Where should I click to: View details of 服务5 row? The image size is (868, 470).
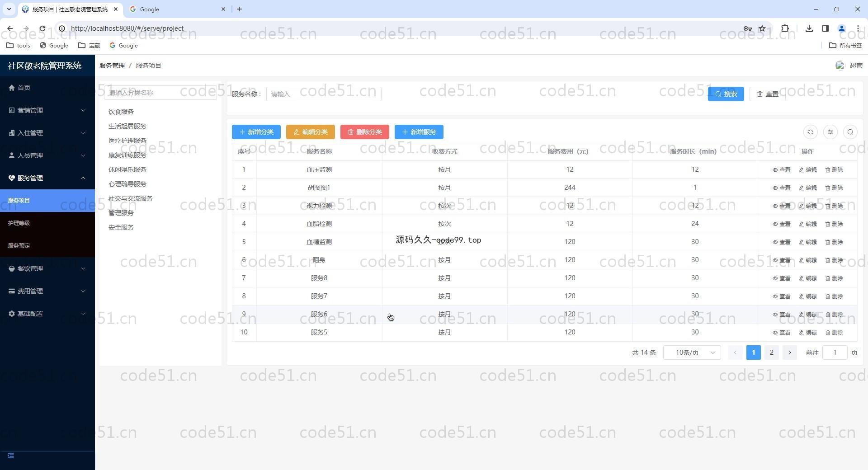click(x=781, y=333)
